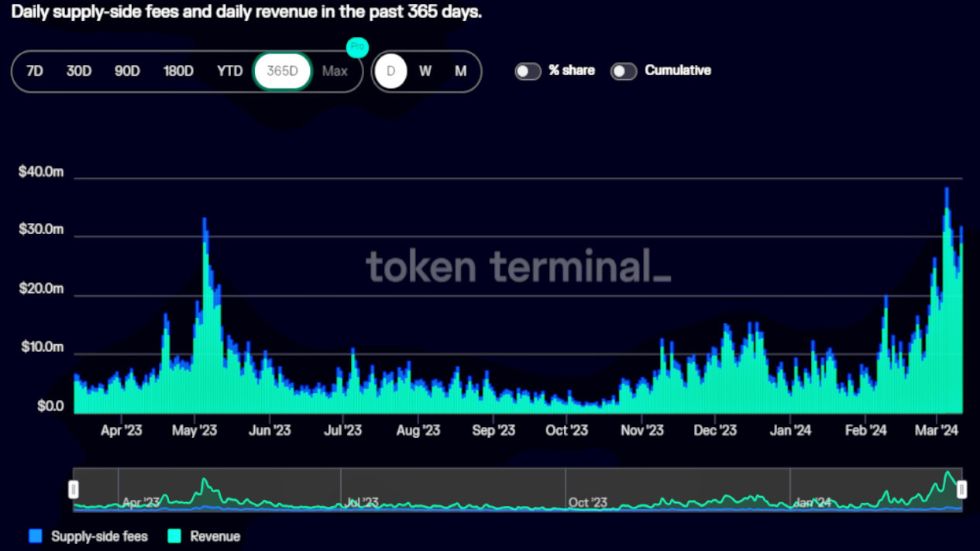Toggle Revenue legend color swatch

pyautogui.click(x=174, y=536)
